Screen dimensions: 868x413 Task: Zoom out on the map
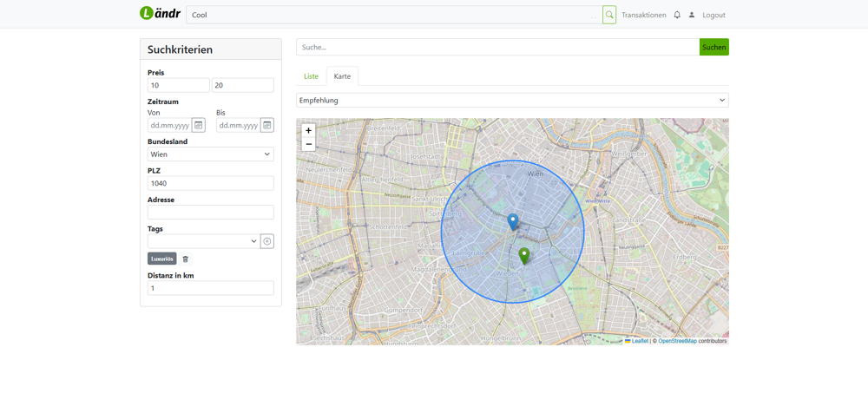pos(308,145)
